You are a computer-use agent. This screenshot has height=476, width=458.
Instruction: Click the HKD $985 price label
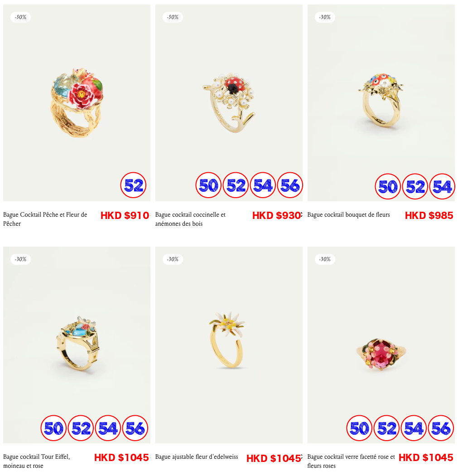(x=429, y=215)
